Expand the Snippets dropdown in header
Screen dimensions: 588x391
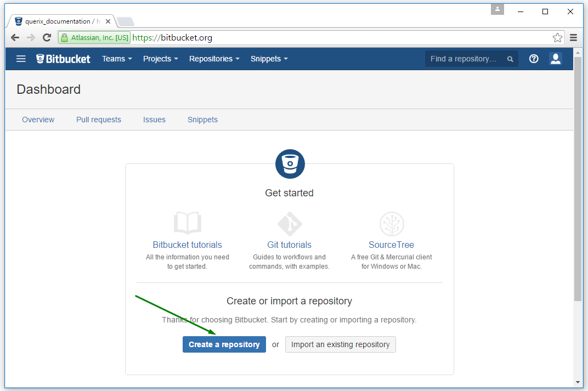click(269, 59)
